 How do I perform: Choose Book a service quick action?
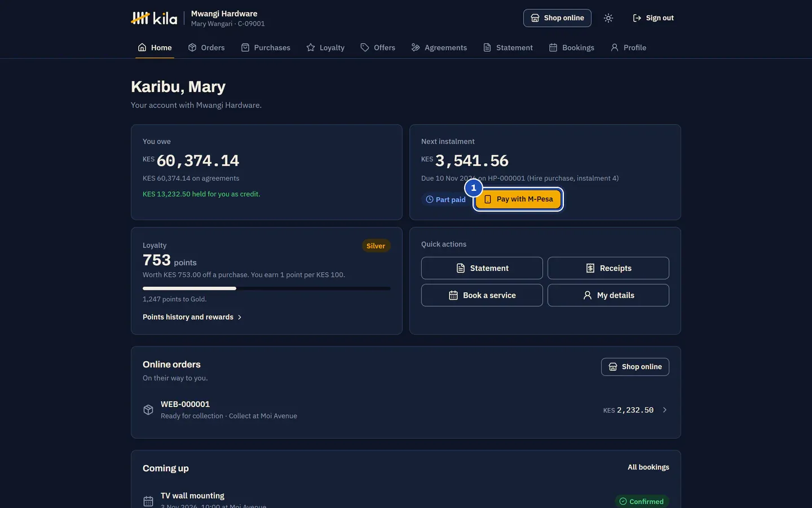click(x=482, y=295)
